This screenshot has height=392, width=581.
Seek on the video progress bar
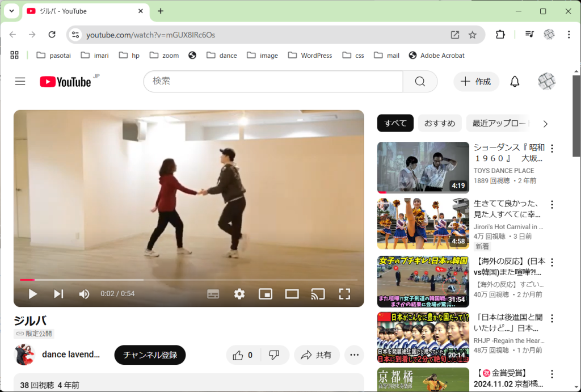pos(188,280)
